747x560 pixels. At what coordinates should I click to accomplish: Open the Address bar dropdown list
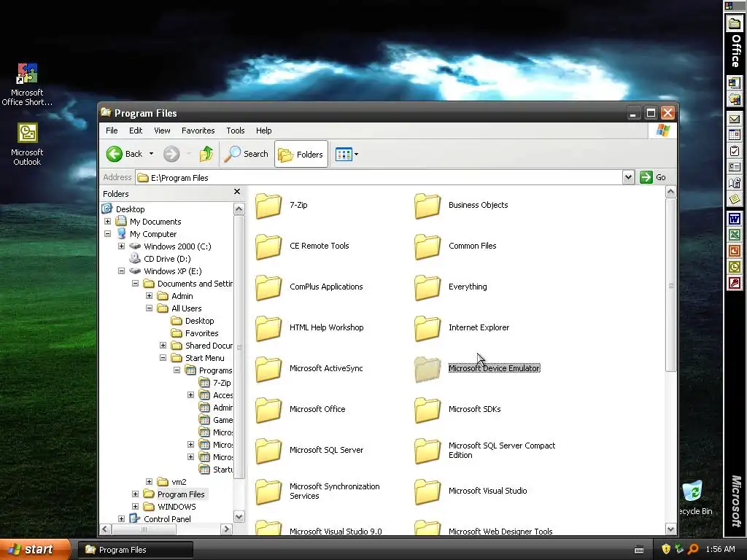click(628, 177)
